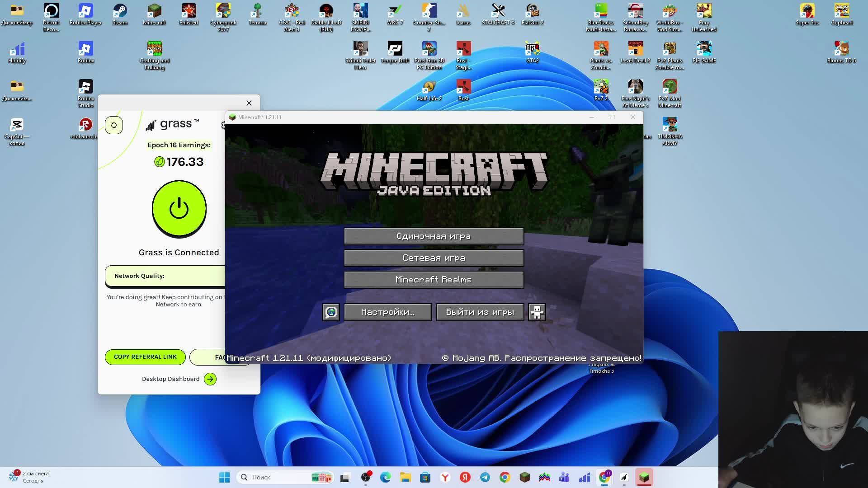
Task: Open the language globe icon button
Action: click(331, 312)
